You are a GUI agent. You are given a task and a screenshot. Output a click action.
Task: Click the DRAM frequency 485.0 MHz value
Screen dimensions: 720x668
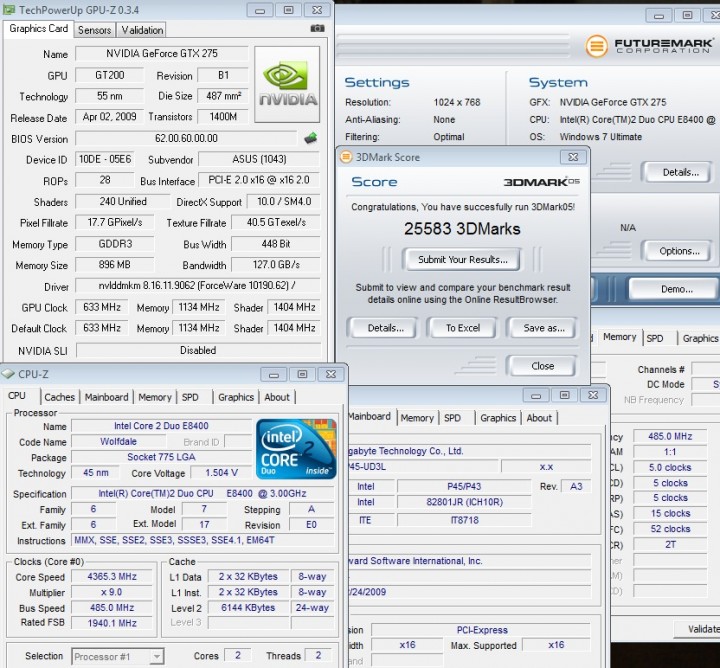coord(670,436)
